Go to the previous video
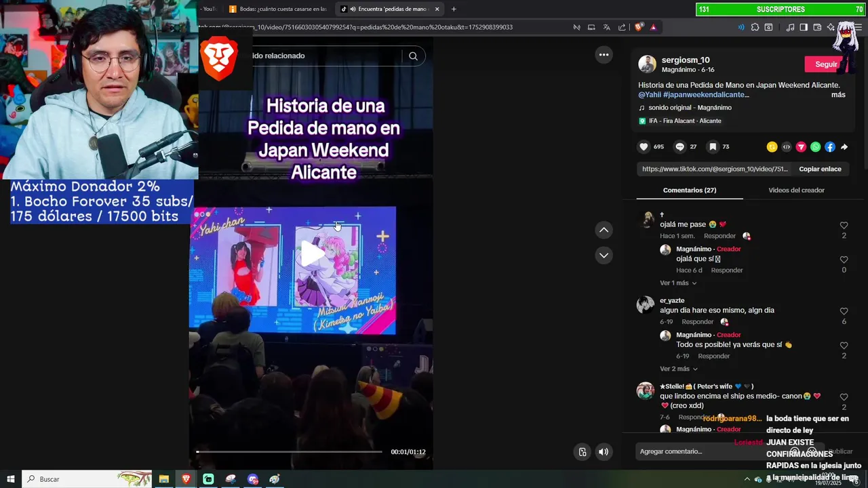This screenshot has width=868, height=488. 604,230
